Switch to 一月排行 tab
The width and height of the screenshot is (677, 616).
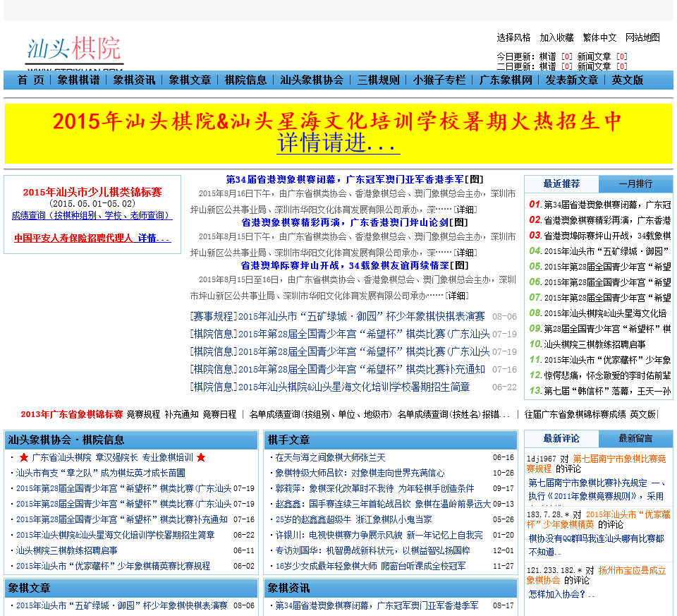coord(635,184)
